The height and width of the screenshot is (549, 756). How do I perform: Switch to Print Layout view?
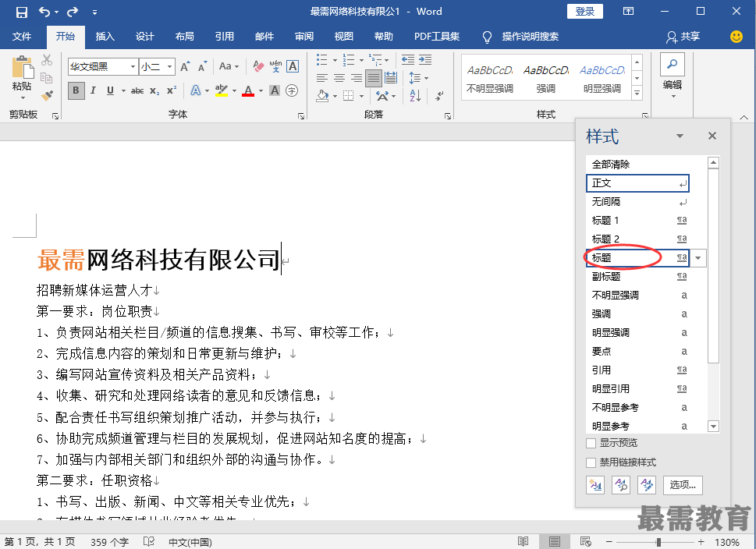pos(555,542)
